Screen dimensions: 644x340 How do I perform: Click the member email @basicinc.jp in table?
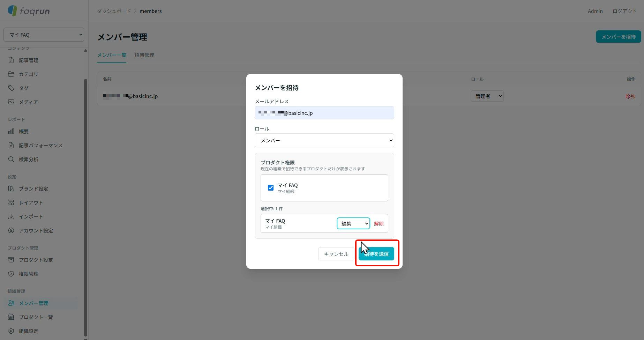pos(130,96)
